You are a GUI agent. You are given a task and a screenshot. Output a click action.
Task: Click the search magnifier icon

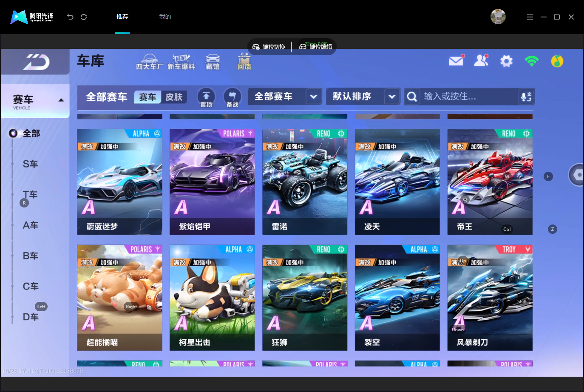(412, 97)
